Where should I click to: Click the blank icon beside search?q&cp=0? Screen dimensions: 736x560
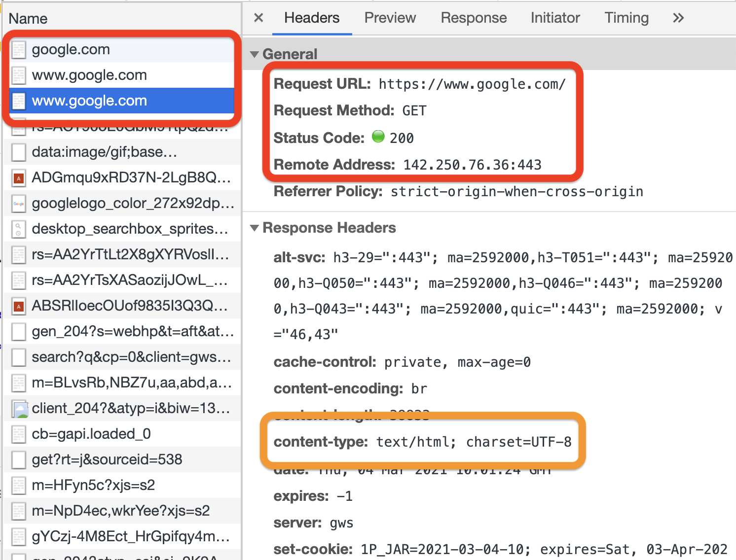click(x=19, y=357)
